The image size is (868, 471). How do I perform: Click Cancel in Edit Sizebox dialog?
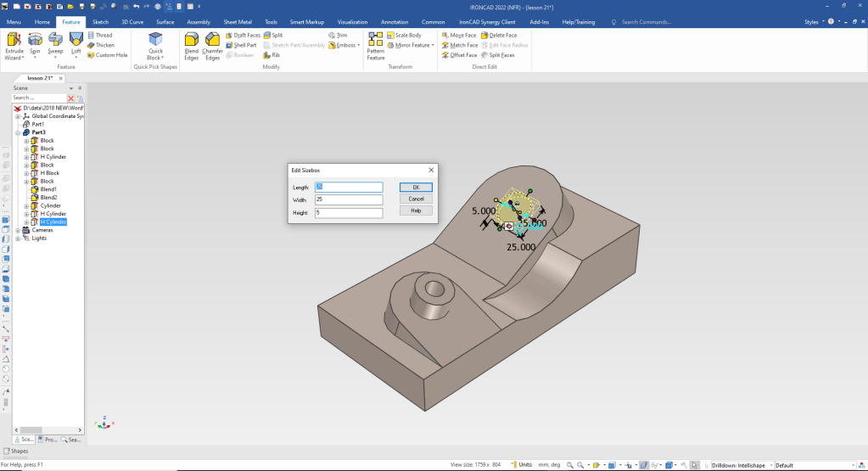coord(416,199)
